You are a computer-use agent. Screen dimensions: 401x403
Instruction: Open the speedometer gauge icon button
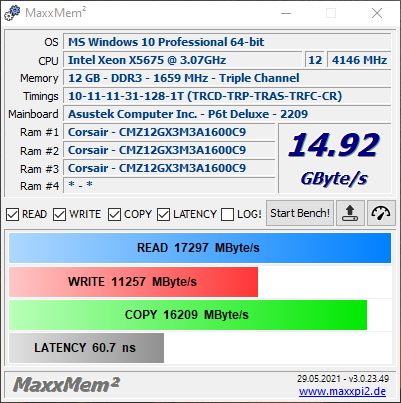pyautogui.click(x=381, y=213)
